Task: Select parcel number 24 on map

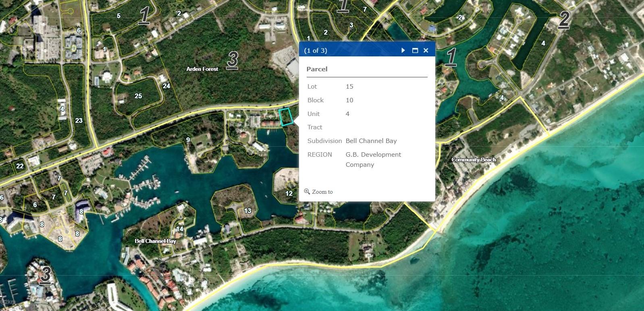Action: coord(166,86)
